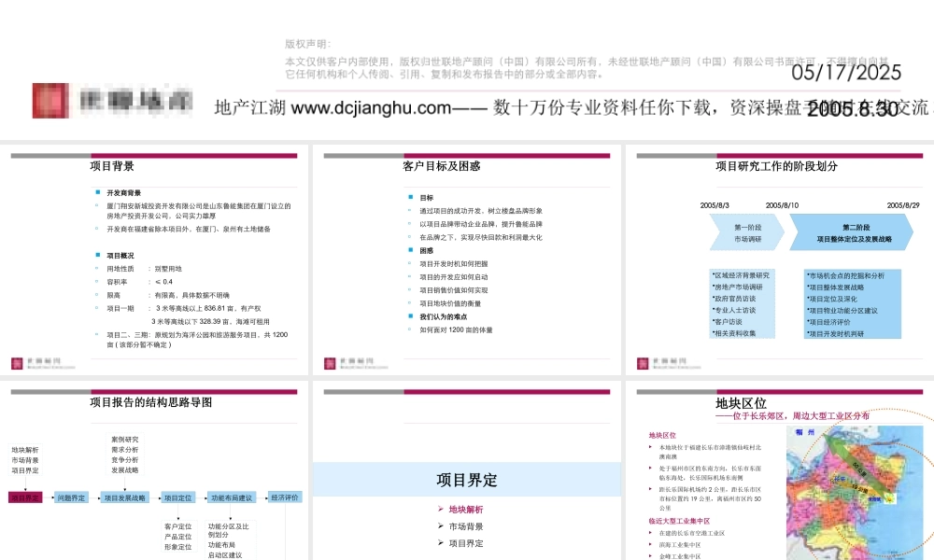This screenshot has height=560, width=934.
Task: Click the small red logo on 项目背景 slide
Action: coord(17,363)
